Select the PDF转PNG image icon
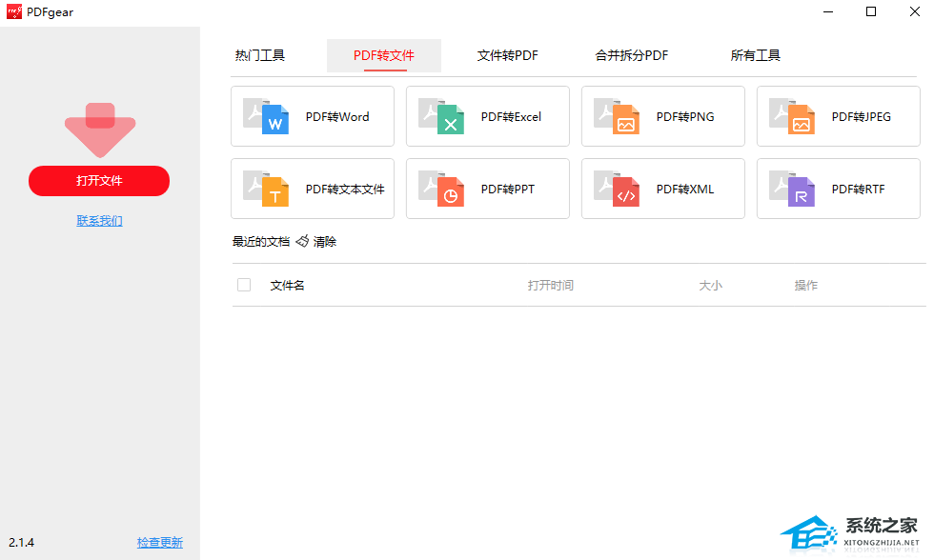 click(617, 117)
